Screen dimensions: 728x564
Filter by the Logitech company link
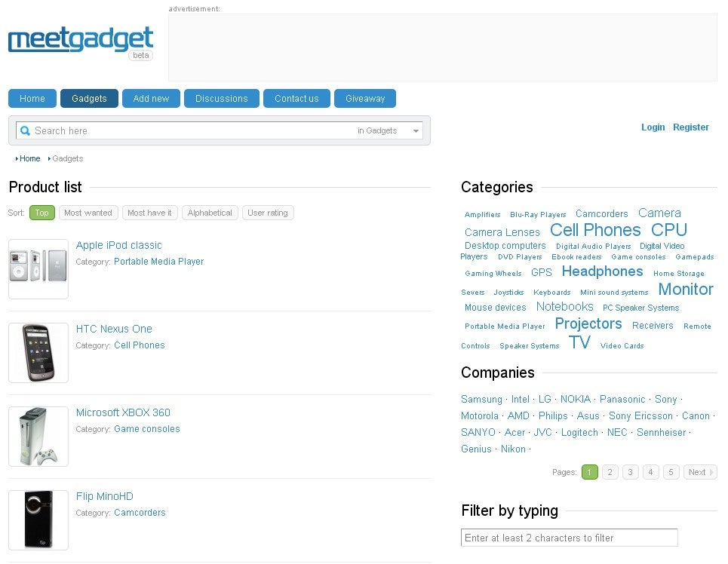(579, 433)
